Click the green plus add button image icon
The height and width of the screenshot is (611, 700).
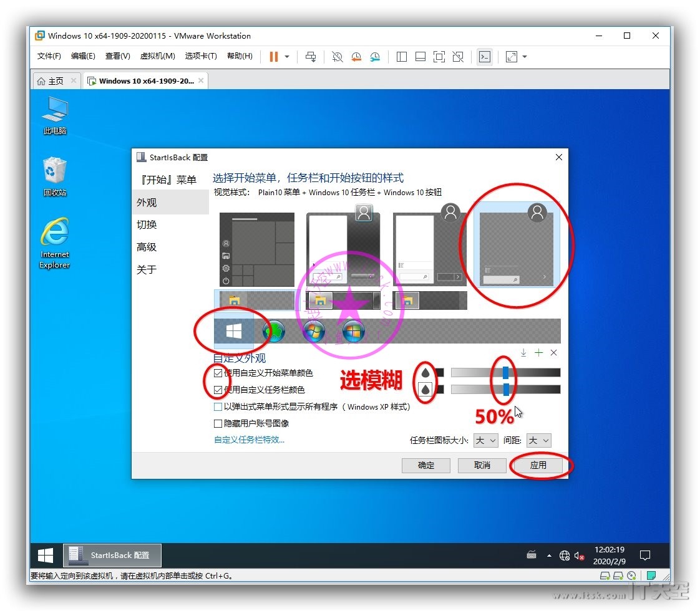point(539,353)
